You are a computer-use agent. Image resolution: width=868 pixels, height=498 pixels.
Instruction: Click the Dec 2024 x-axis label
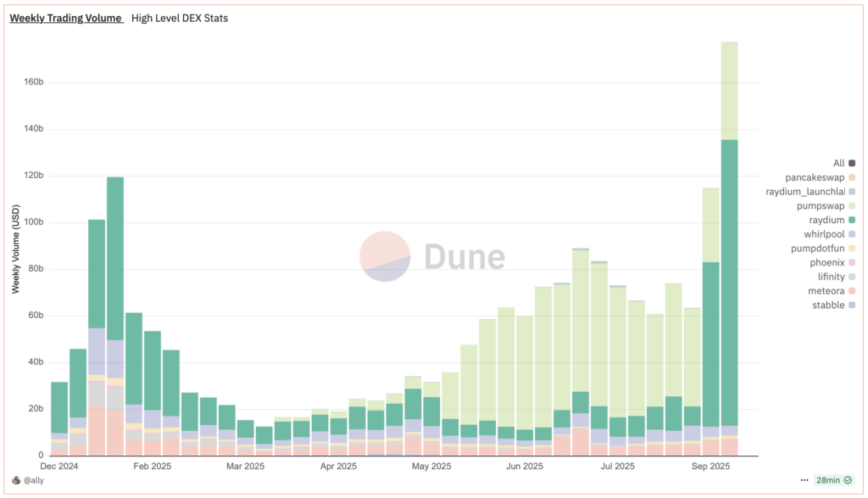point(59,467)
